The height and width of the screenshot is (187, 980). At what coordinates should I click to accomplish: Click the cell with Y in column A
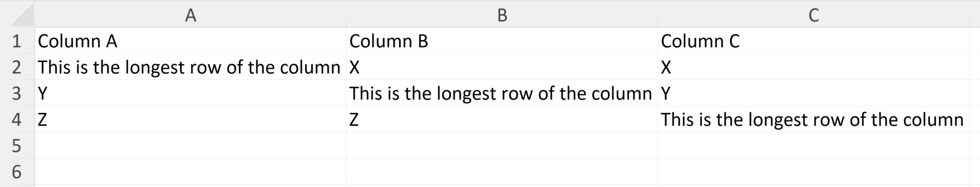click(x=190, y=93)
